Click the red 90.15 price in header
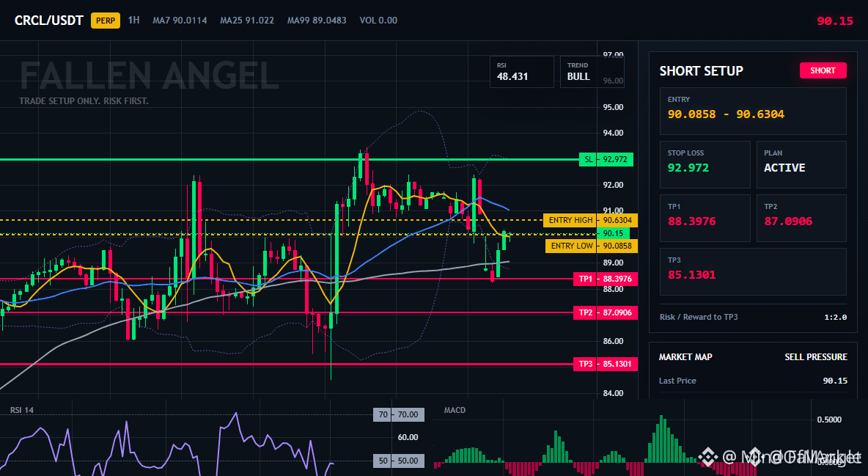The height and width of the screenshot is (476, 868). 835,21
